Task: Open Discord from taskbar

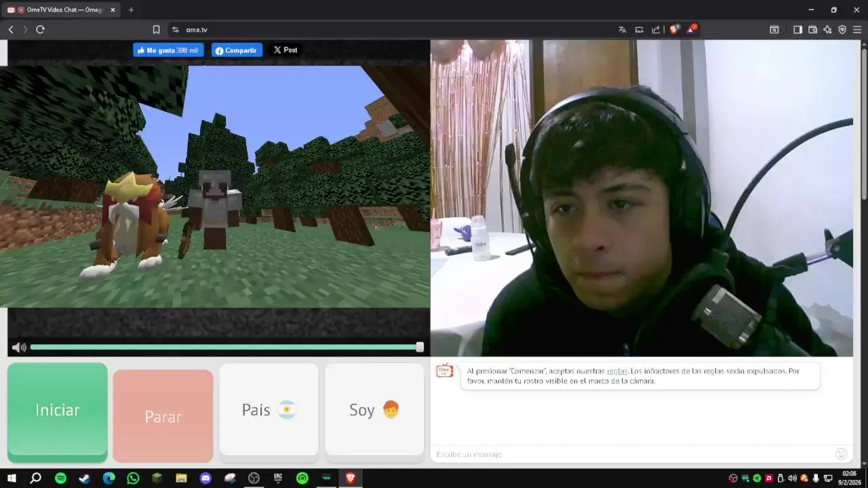Action: (205, 479)
